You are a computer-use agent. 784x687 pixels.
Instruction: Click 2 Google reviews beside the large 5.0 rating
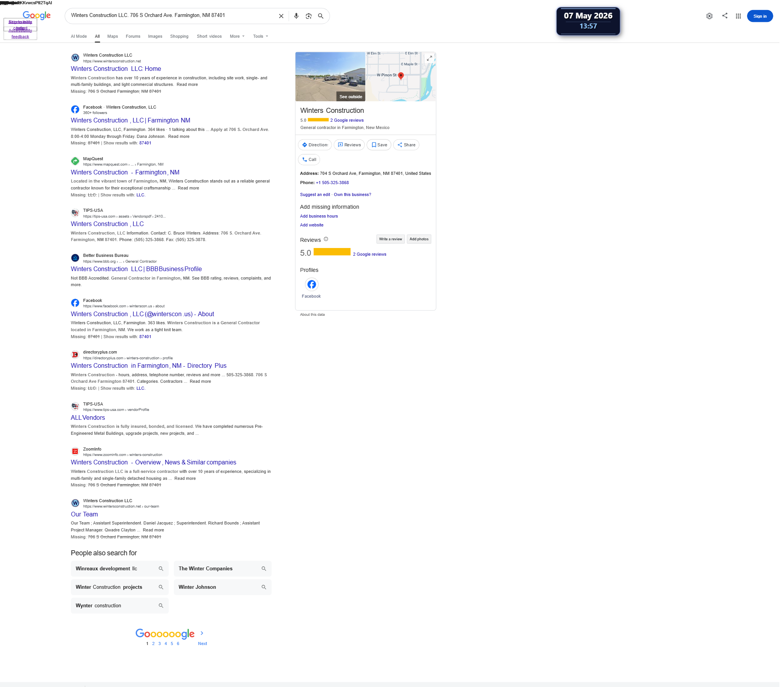pyautogui.click(x=370, y=255)
